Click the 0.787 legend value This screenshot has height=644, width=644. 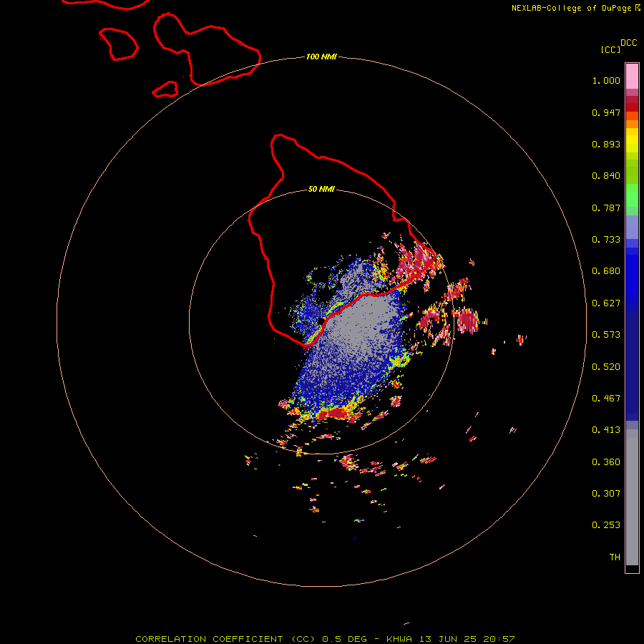click(x=606, y=208)
